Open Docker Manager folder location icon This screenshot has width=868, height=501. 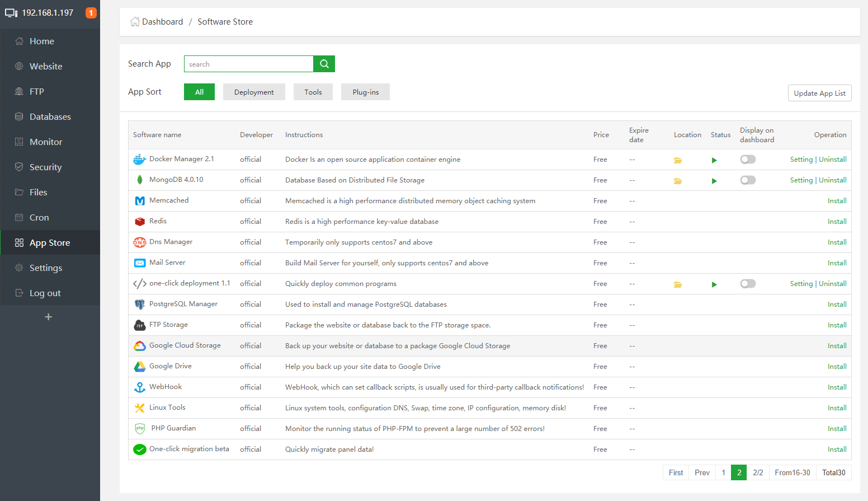(x=677, y=160)
